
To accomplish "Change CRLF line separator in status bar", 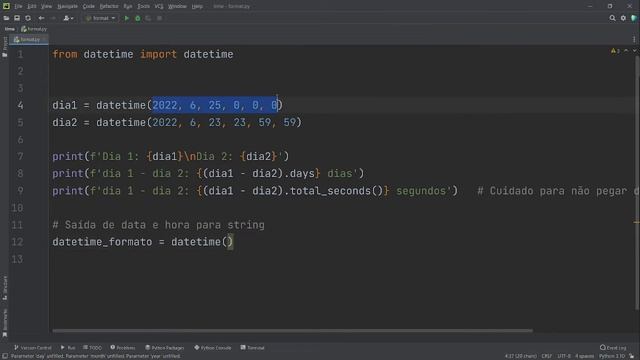I will [x=547, y=356].
